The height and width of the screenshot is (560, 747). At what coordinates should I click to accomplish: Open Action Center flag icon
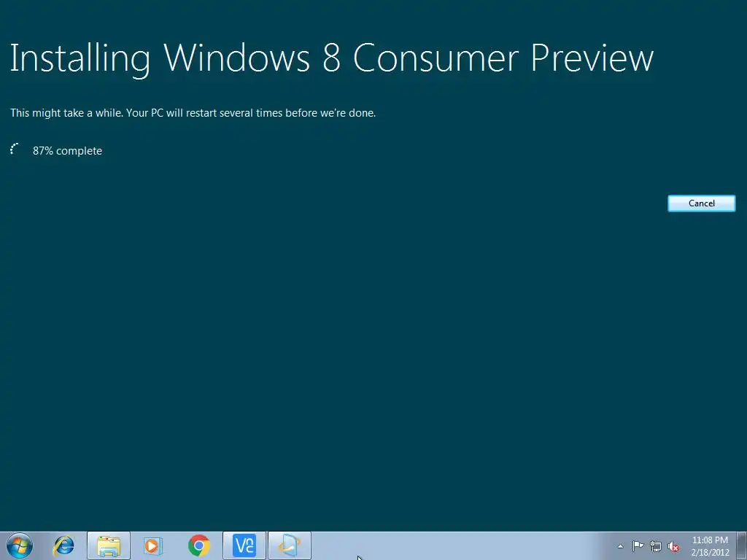(638, 546)
